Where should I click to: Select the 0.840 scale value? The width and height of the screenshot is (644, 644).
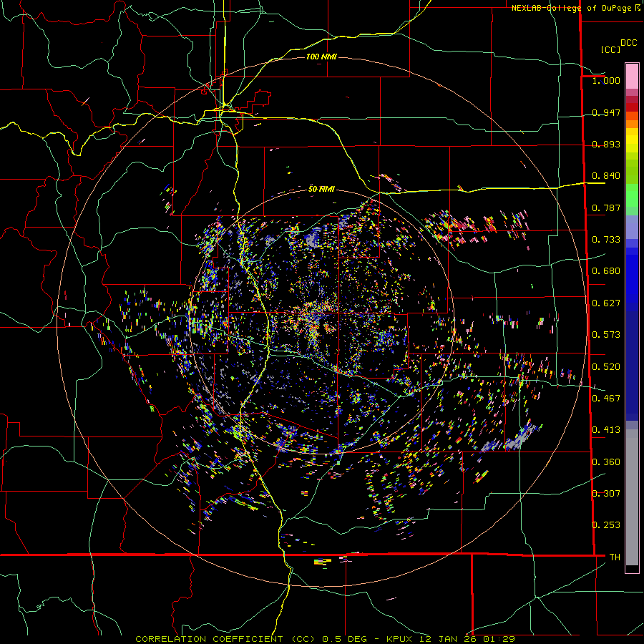pyautogui.click(x=606, y=176)
